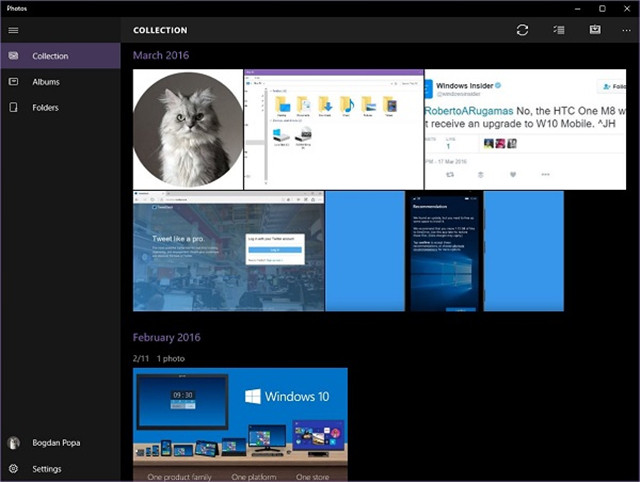Open the phone Recommendation screenshot thumbnail
Viewport: 640px width, 482px height.
click(x=444, y=251)
